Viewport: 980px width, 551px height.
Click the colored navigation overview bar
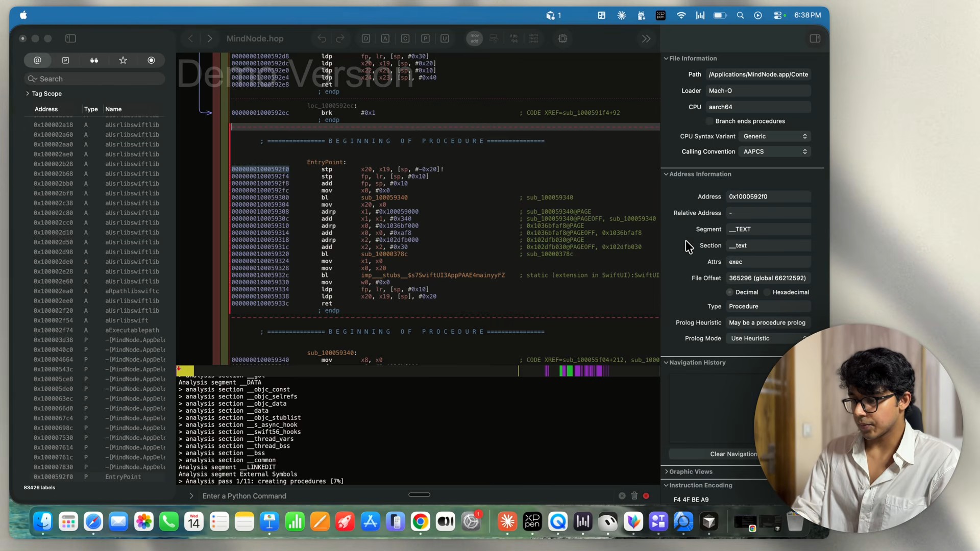pyautogui.click(x=418, y=371)
